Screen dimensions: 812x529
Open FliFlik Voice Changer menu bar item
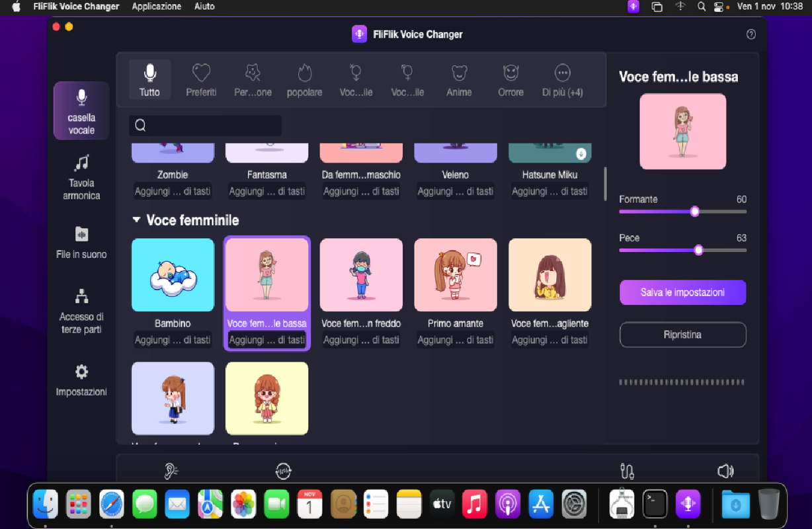pyautogui.click(x=77, y=7)
